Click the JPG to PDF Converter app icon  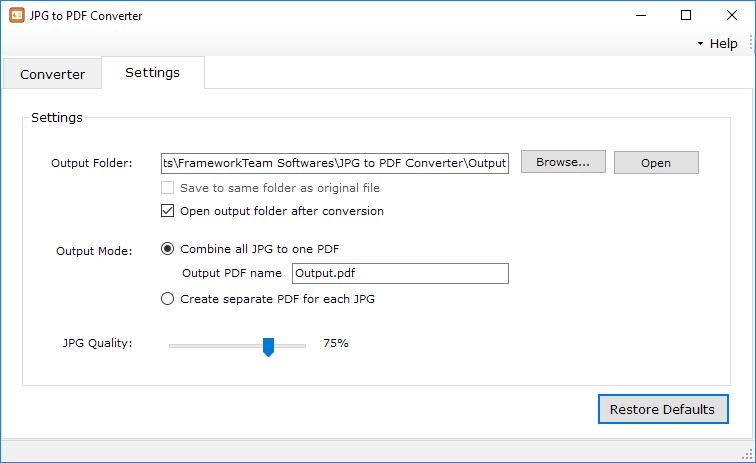tap(17, 15)
